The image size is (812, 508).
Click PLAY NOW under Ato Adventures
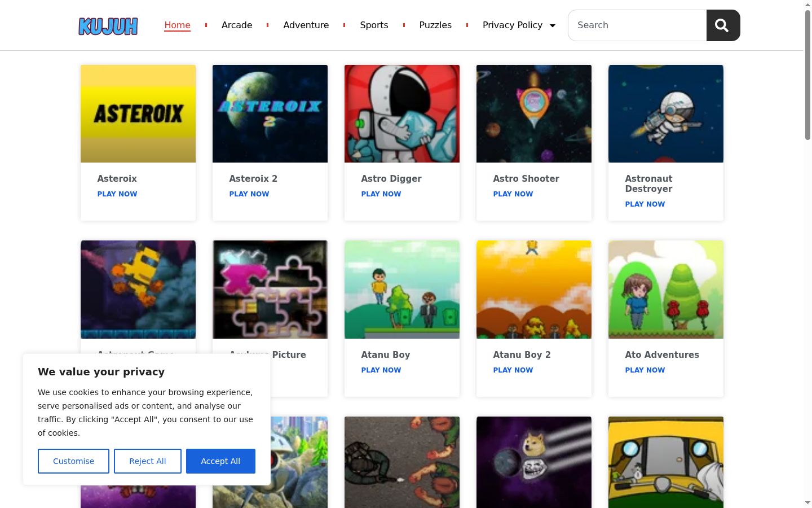pyautogui.click(x=645, y=370)
